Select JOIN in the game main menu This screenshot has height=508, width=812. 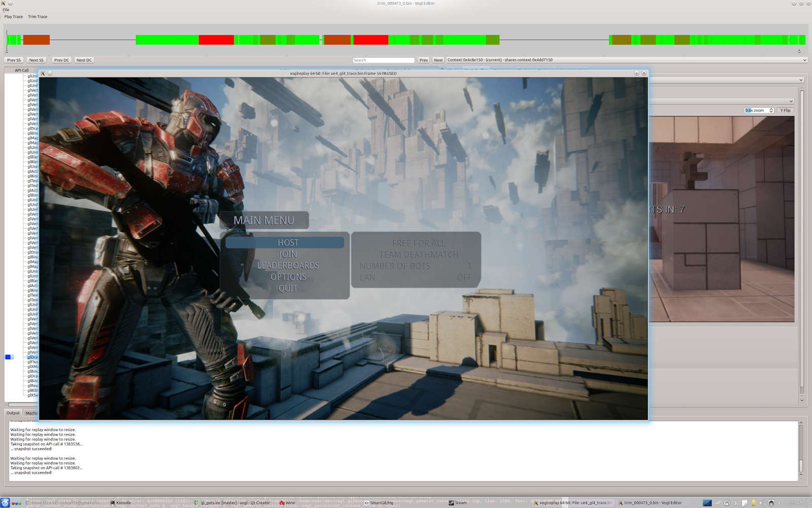click(288, 254)
